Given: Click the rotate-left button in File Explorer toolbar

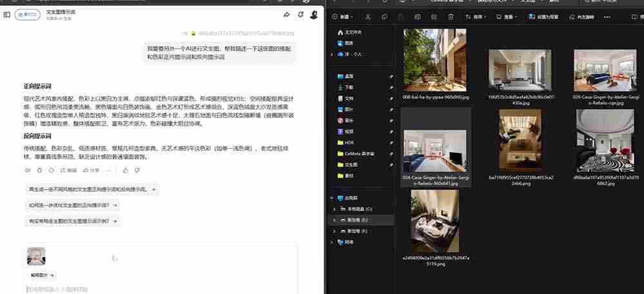Looking at the screenshot, I should [581, 17].
